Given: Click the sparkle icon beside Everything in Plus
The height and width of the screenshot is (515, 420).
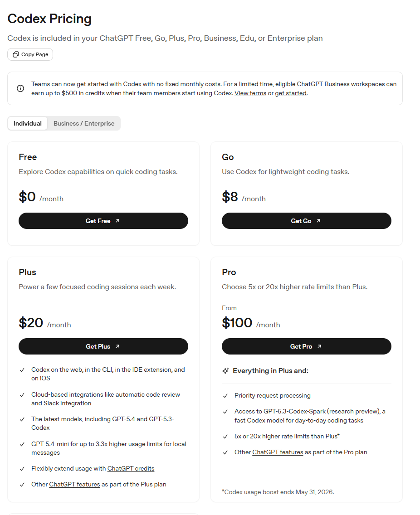Looking at the screenshot, I should [225, 371].
